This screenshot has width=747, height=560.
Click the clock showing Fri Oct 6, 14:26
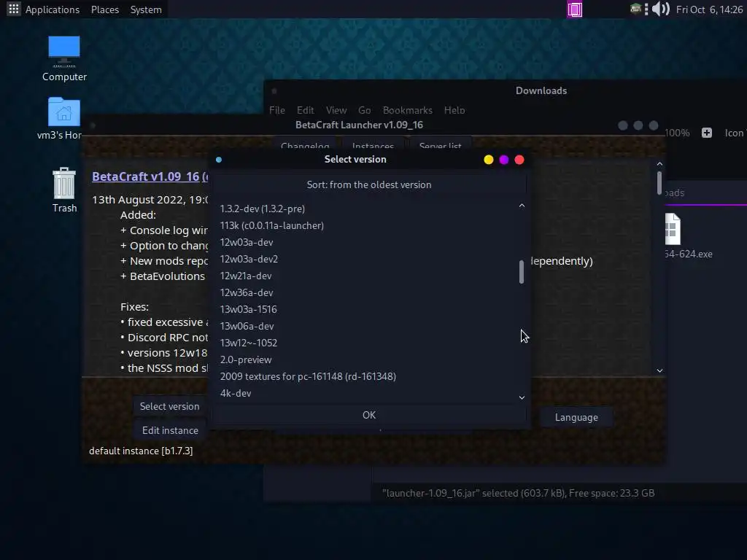pos(709,9)
